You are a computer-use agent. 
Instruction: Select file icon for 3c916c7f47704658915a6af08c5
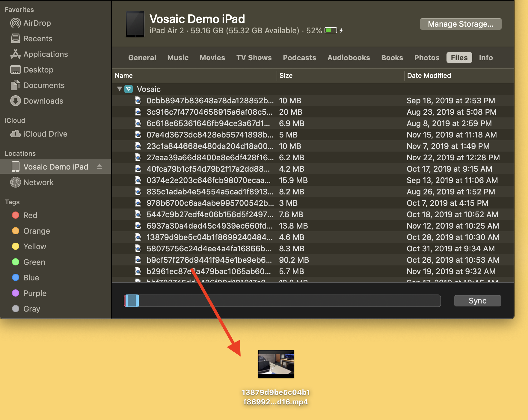(x=138, y=112)
